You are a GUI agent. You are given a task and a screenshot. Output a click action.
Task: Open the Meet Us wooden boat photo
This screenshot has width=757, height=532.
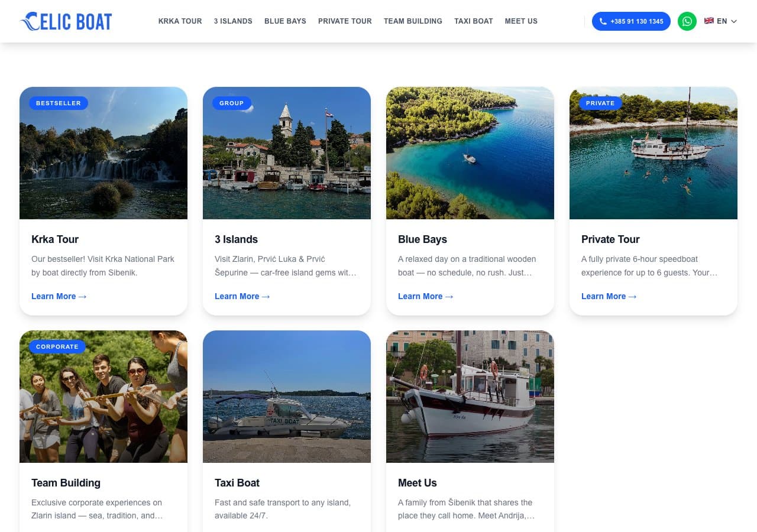[470, 397]
